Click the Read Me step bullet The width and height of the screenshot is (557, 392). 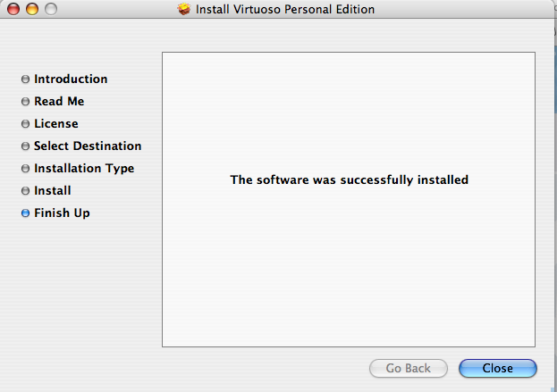[25, 102]
